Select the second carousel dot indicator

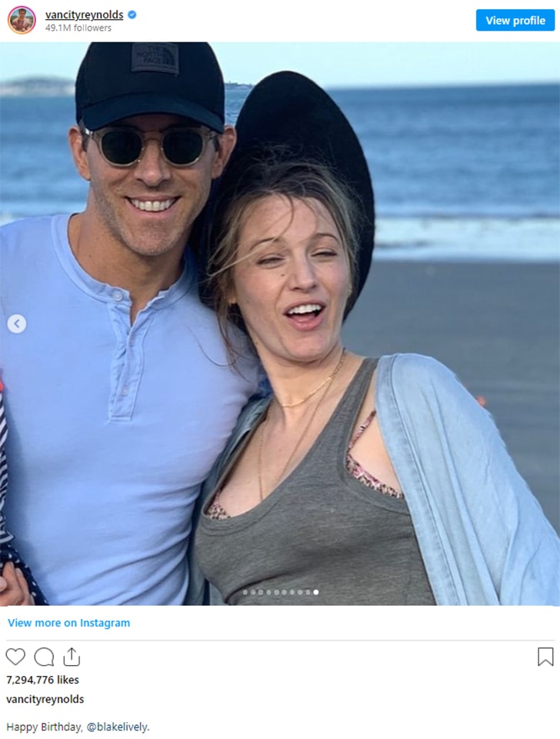click(253, 593)
